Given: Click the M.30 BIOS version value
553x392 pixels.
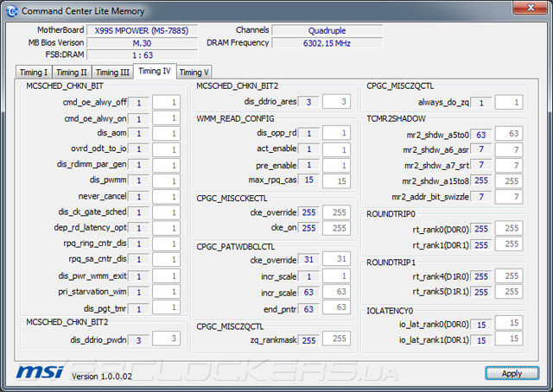Looking at the screenshot, I should point(142,43).
